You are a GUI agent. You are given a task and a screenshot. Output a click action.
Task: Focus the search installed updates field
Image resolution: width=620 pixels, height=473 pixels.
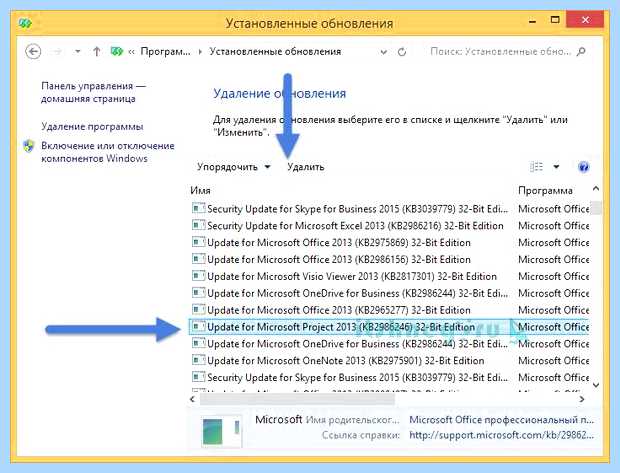pos(500,51)
